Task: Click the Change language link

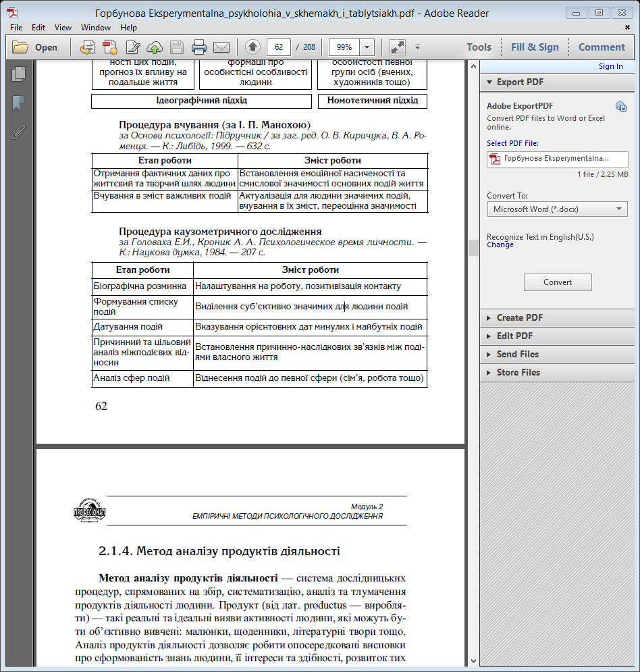Action: point(500,245)
